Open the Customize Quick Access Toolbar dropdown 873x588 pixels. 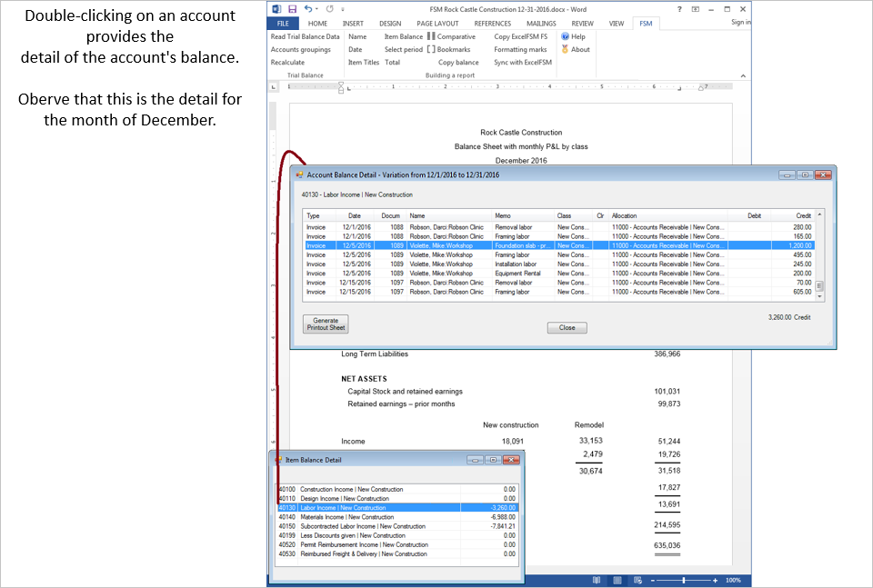[x=343, y=9]
